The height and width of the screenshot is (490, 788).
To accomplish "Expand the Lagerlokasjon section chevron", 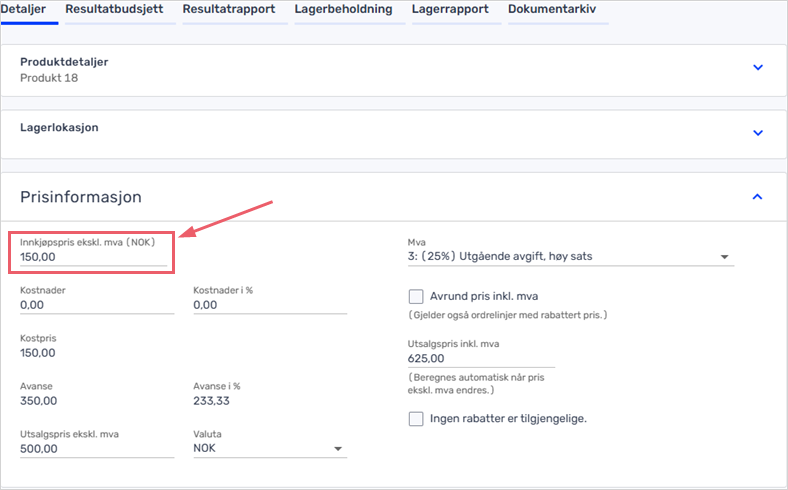I will click(758, 133).
